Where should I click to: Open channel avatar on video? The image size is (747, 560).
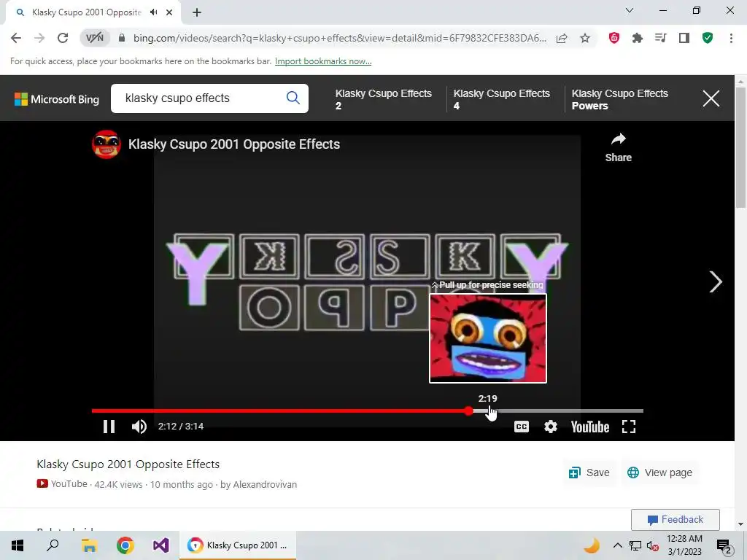(x=107, y=144)
